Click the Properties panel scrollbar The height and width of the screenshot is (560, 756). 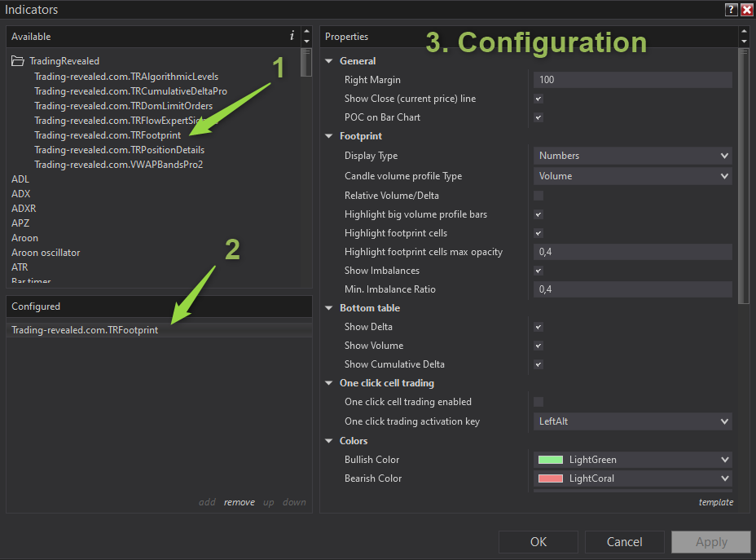click(744, 176)
